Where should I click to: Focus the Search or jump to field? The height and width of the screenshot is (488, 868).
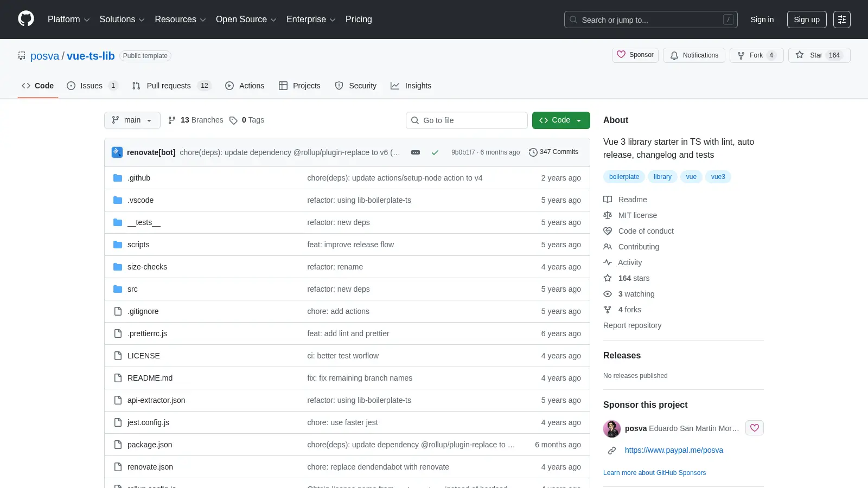coord(651,20)
